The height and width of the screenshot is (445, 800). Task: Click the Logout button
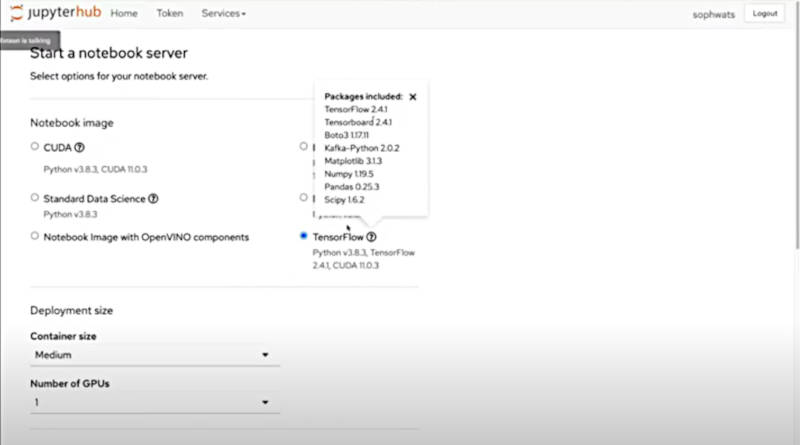coord(764,14)
